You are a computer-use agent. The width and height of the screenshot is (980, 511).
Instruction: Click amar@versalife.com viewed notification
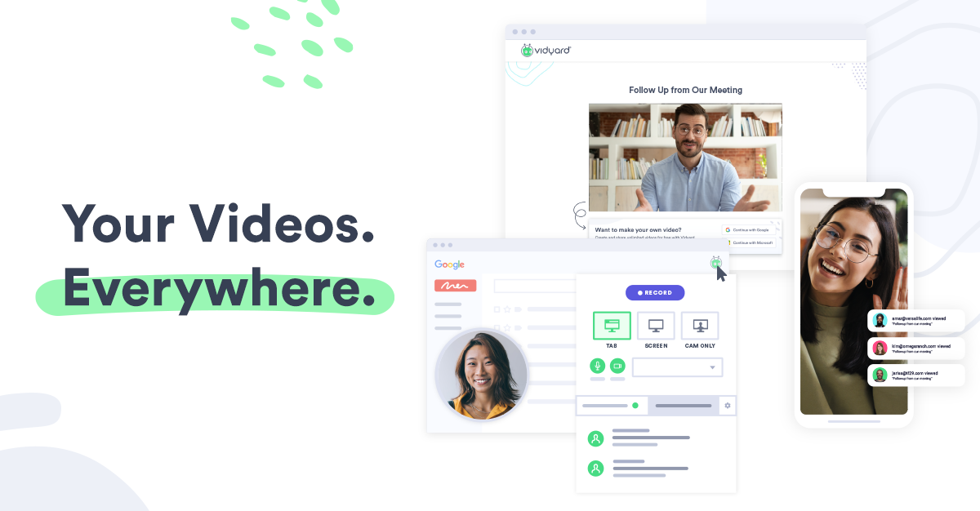[915, 320]
